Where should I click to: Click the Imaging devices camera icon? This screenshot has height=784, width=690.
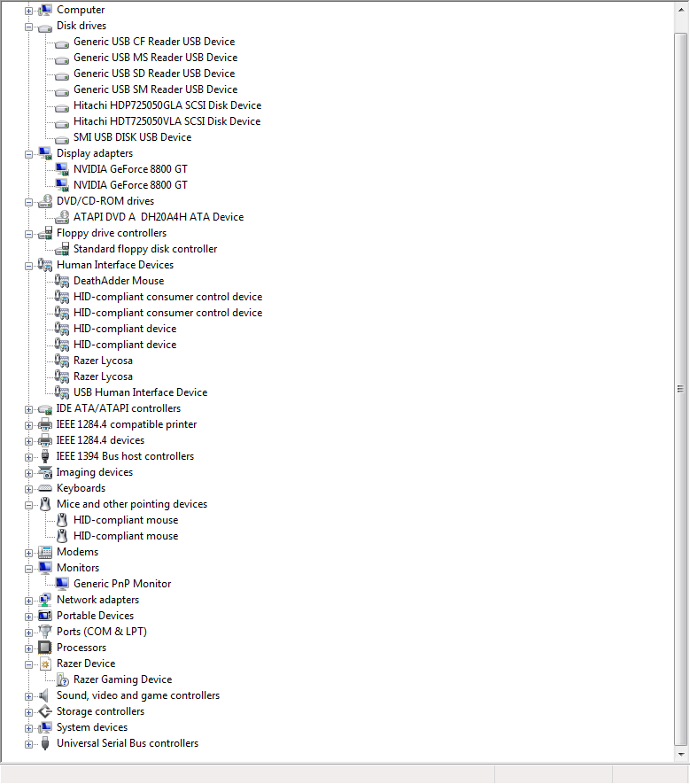point(45,472)
